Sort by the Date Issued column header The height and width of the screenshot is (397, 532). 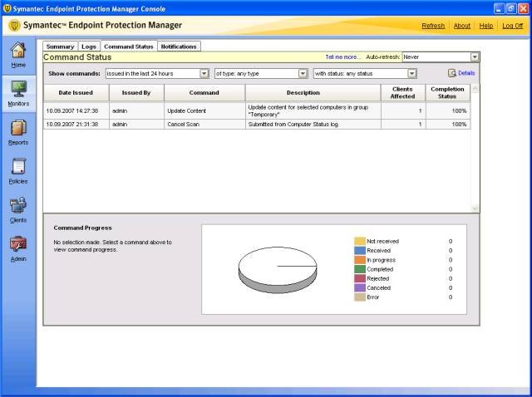[x=76, y=92]
